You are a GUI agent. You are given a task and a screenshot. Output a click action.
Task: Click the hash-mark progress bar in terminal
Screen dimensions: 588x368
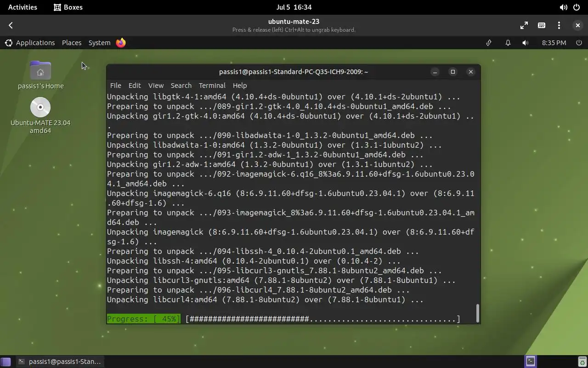click(323, 319)
